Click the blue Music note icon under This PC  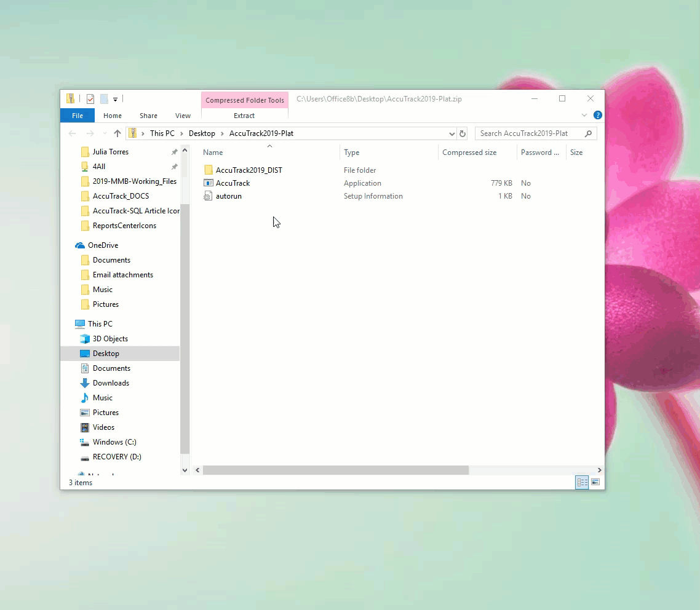pos(84,398)
